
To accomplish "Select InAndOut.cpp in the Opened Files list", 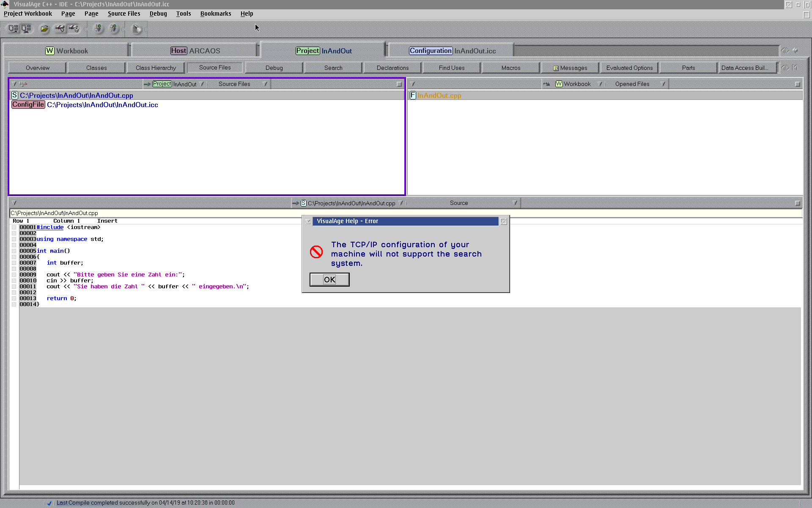I will [x=439, y=95].
